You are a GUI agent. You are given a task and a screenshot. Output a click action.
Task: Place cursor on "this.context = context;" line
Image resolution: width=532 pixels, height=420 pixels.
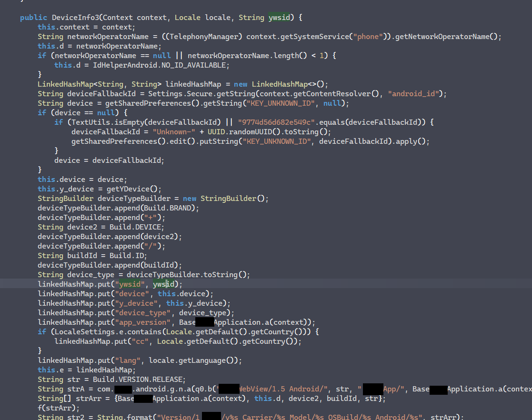86,27
